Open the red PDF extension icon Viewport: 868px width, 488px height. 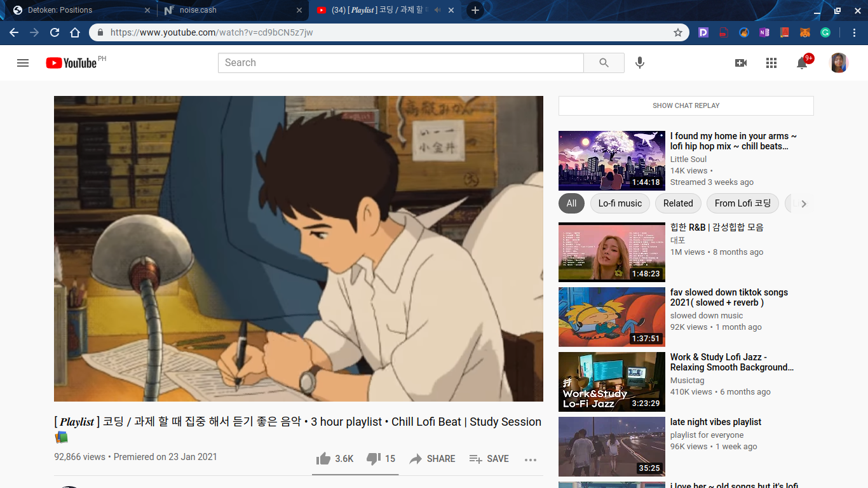click(724, 32)
